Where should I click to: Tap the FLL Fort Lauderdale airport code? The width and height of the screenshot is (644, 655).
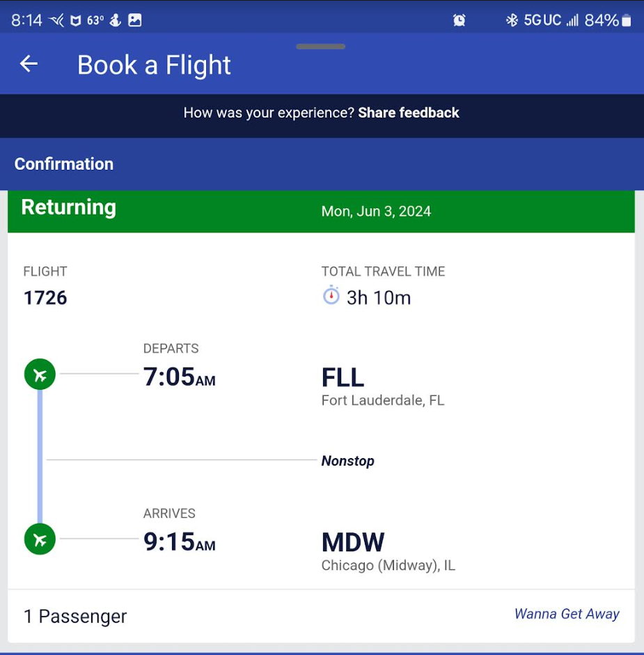343,377
